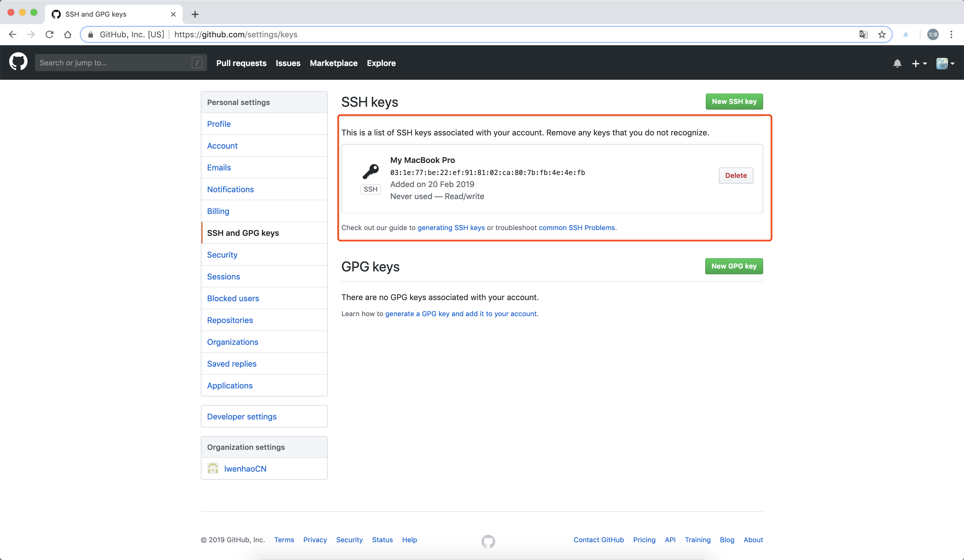Go back with the browser back arrow
Screen dimensions: 964x560
(13, 34)
